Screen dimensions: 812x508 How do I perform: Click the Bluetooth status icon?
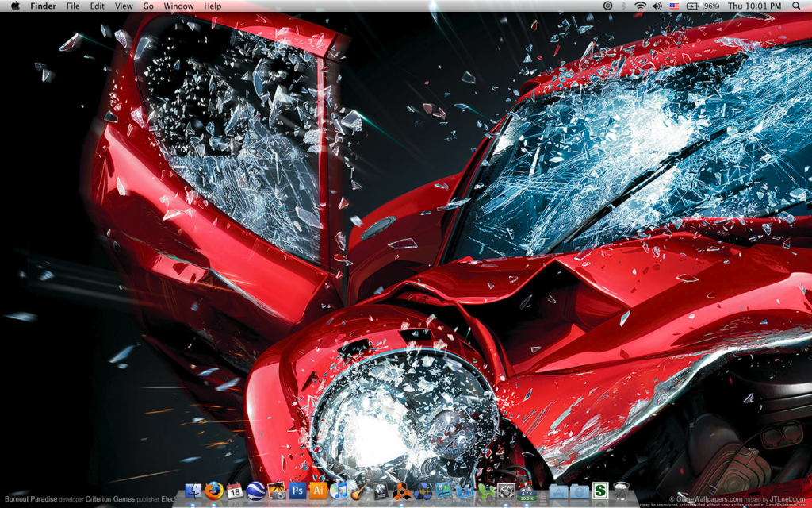point(623,6)
